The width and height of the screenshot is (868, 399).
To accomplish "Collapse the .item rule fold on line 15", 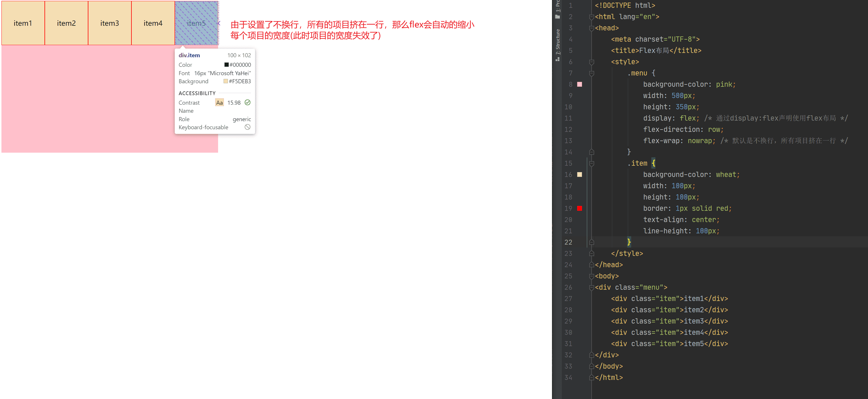I will 591,163.
